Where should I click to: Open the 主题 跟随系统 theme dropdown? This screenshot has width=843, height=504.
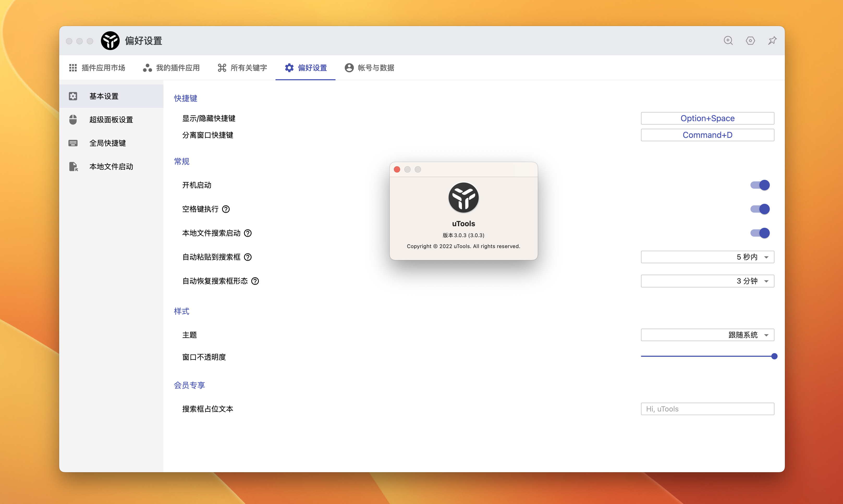707,335
